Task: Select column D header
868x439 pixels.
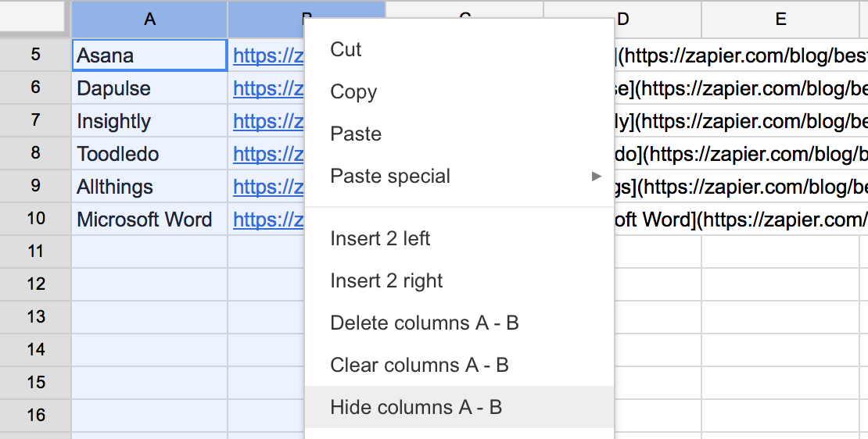Action: pyautogui.click(x=657, y=19)
